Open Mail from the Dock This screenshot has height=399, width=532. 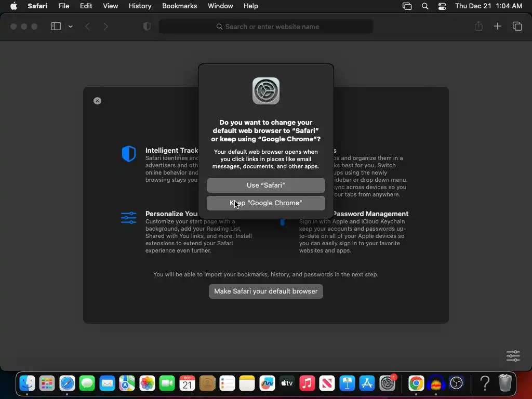(107, 383)
